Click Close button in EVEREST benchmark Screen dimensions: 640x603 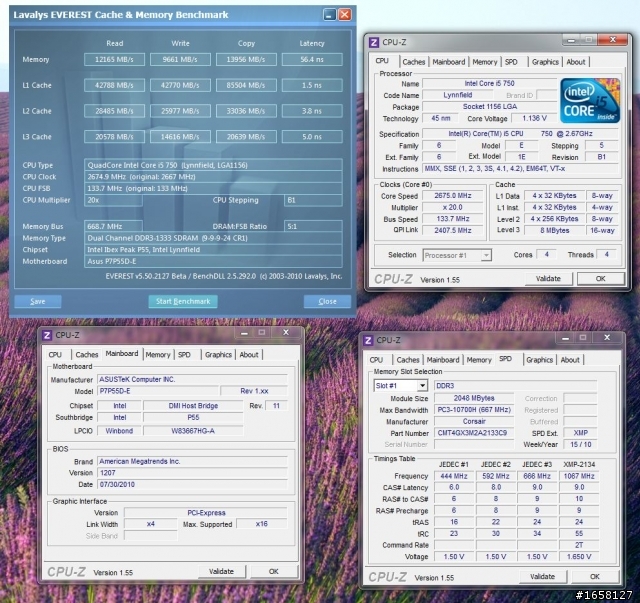327,301
